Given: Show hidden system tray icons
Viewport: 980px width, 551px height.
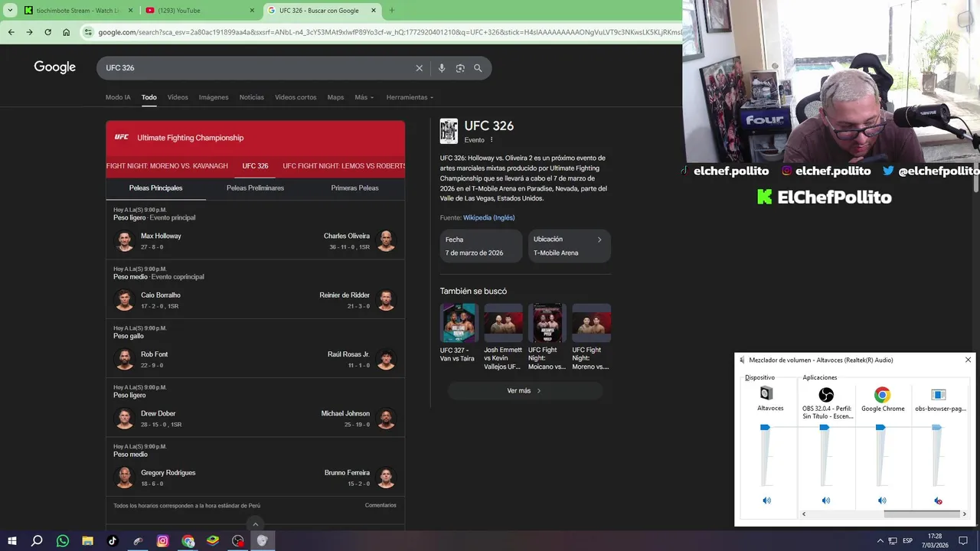Looking at the screenshot, I should 880,541.
